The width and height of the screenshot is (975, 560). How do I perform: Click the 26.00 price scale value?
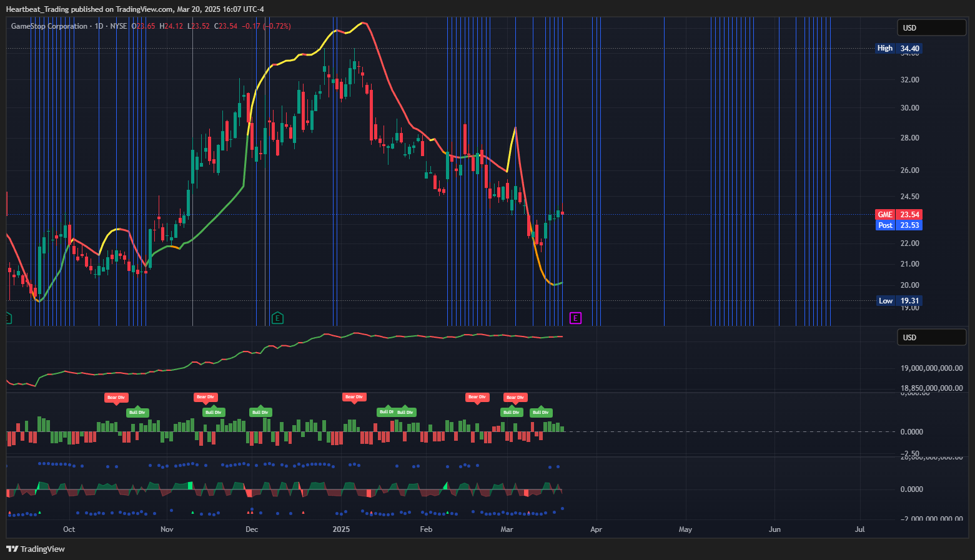coord(909,170)
